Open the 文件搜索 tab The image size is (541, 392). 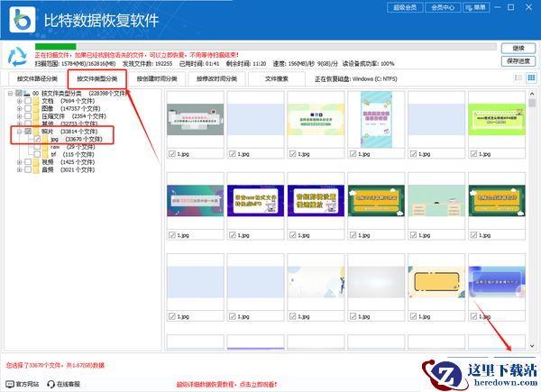point(277,78)
